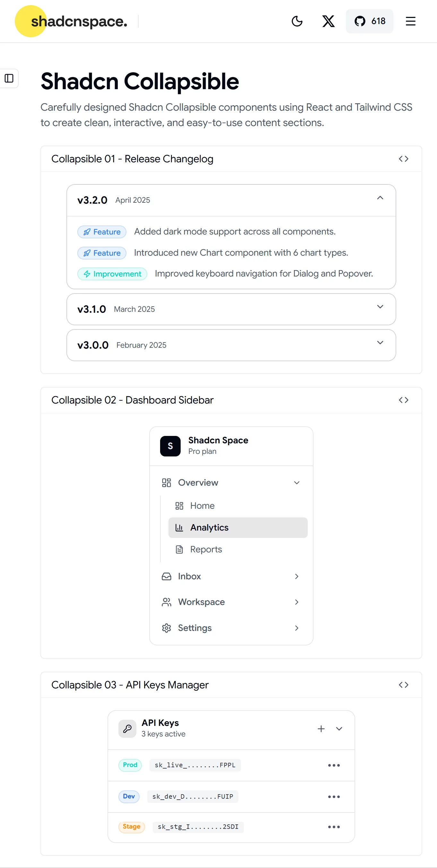This screenshot has height=868, width=437.
Task: View code for Collapsible 01 Release Changelog
Action: tap(403, 159)
